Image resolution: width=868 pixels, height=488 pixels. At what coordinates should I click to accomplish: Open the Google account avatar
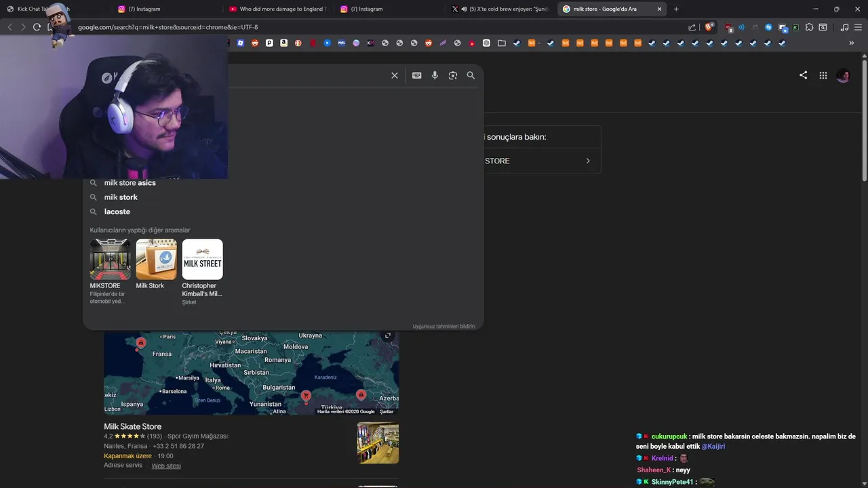pos(844,75)
